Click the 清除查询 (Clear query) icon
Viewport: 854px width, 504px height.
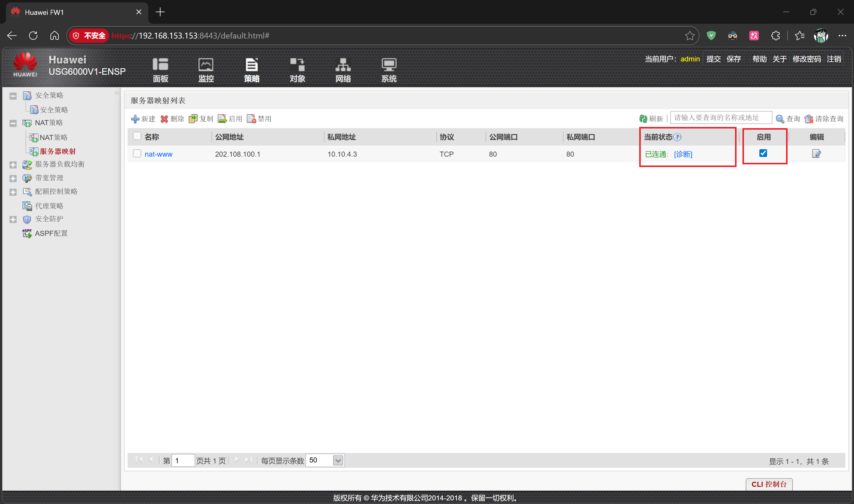click(809, 119)
